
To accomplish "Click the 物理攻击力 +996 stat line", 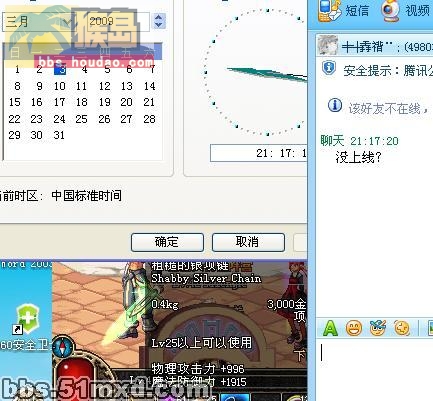I will (x=198, y=369).
